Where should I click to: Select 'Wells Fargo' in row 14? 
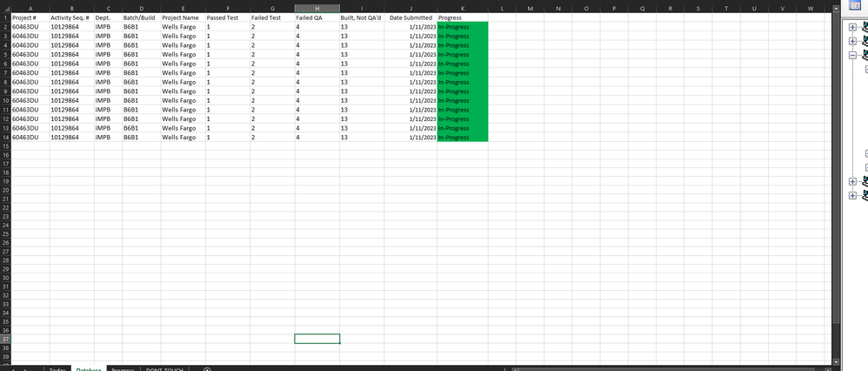(184, 137)
